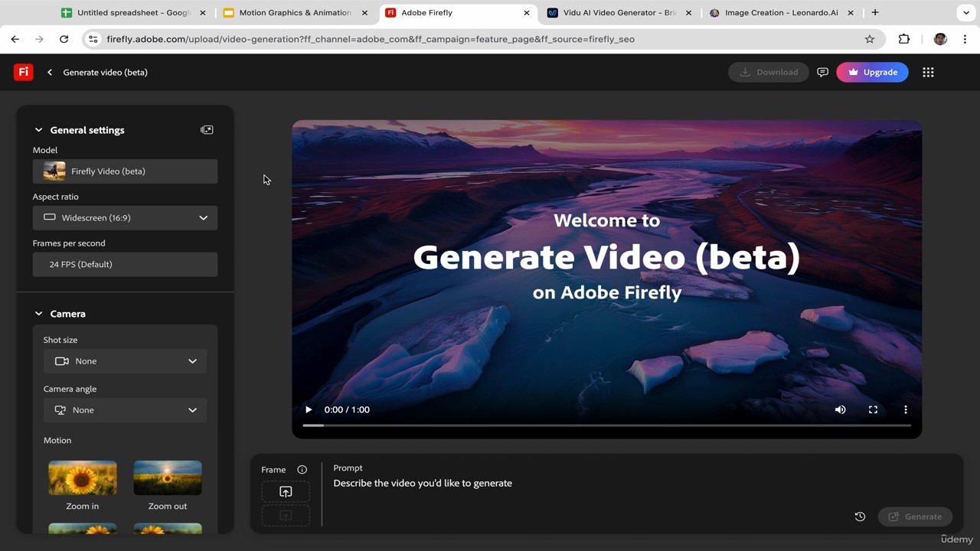Screen dimensions: 980x551
Task: Click the Generate button
Action: (x=915, y=517)
